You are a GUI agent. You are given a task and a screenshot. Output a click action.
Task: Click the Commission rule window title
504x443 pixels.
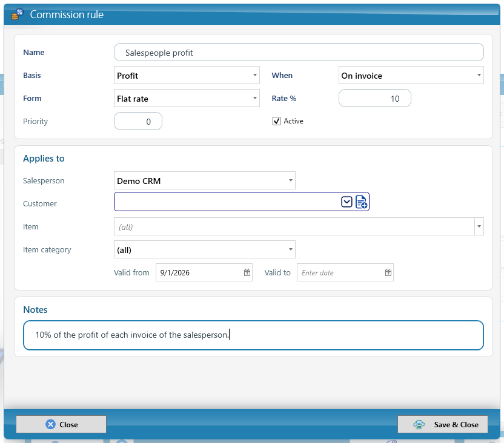coord(67,15)
